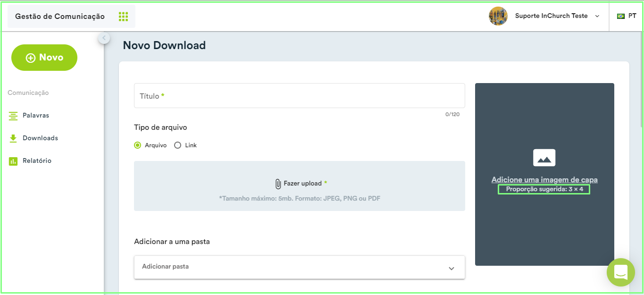Image resolution: width=644 pixels, height=295 pixels.
Task: Focus the Título input field
Action: click(x=300, y=96)
